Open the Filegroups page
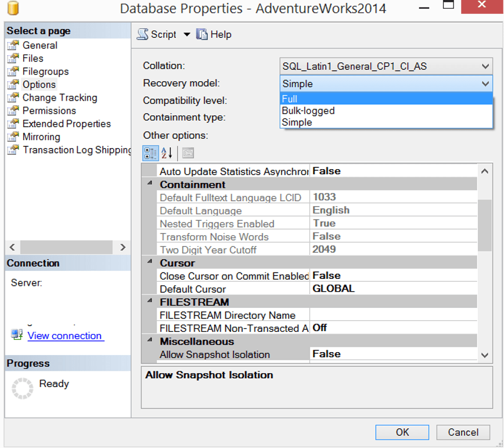 [46, 71]
